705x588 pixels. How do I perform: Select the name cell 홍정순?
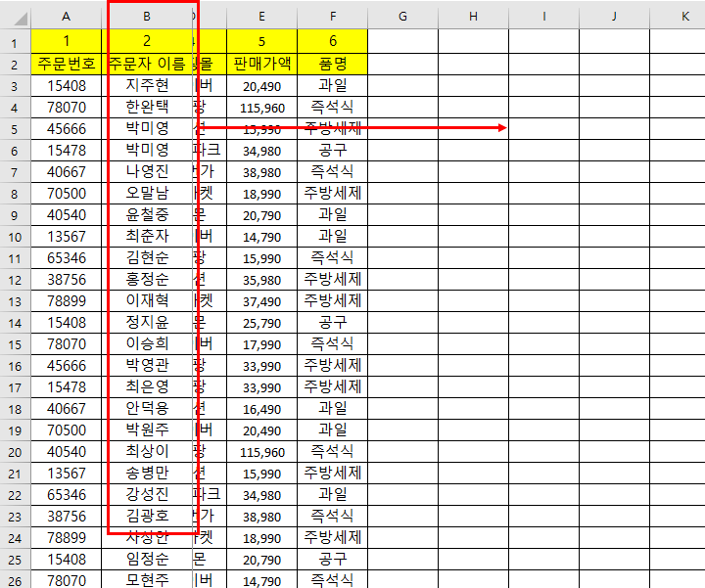[147, 280]
